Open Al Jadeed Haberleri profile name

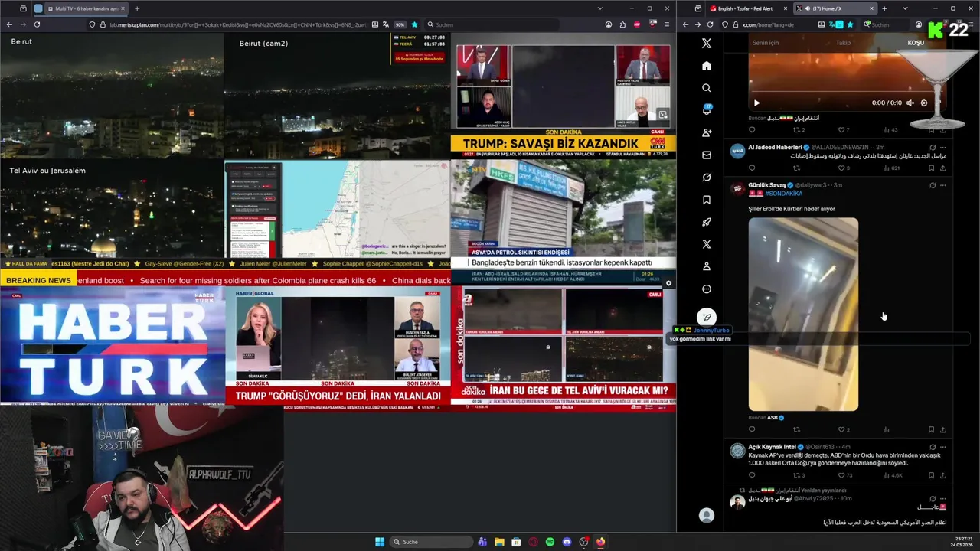[x=775, y=147]
